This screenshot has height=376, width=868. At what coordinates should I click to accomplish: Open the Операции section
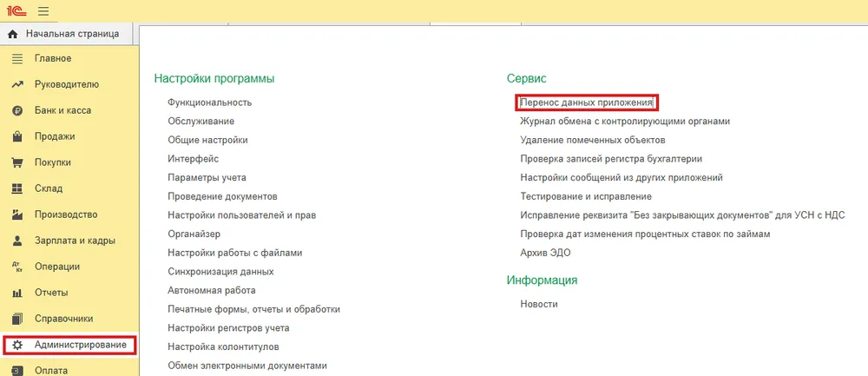[x=57, y=267]
